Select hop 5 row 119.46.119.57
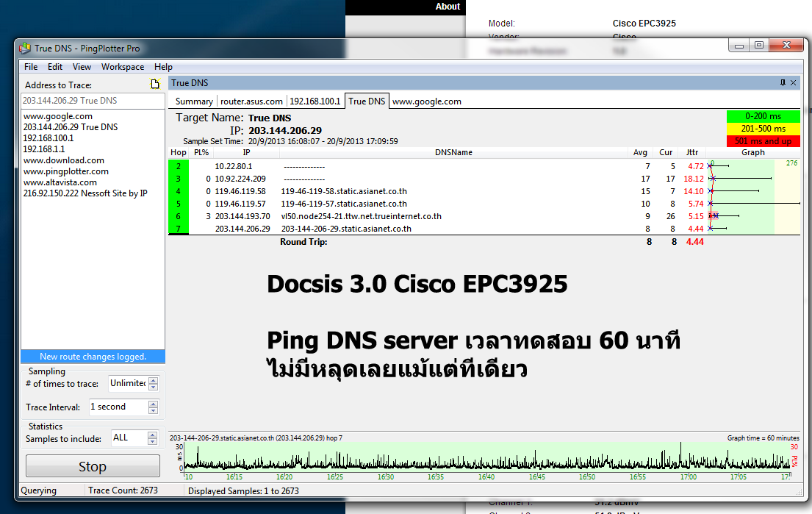Viewport: 812px width, 514px height. [x=484, y=204]
